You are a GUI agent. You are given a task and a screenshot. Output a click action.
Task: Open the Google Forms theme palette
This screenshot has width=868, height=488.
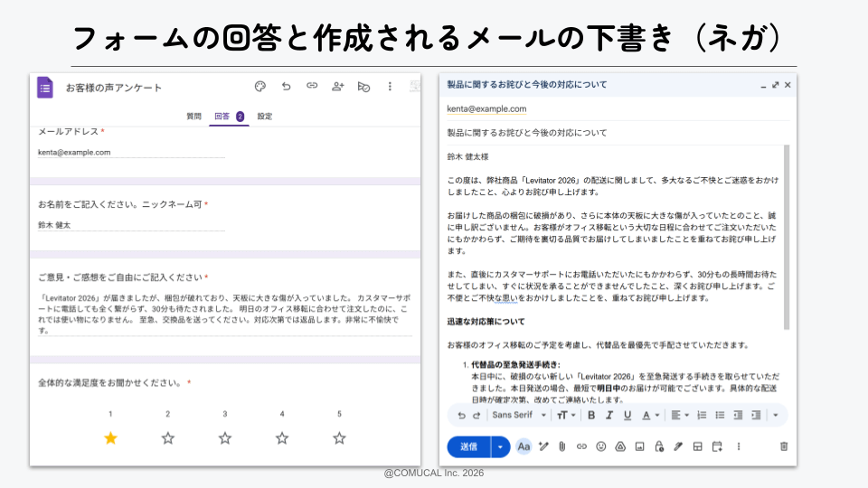pos(260,87)
